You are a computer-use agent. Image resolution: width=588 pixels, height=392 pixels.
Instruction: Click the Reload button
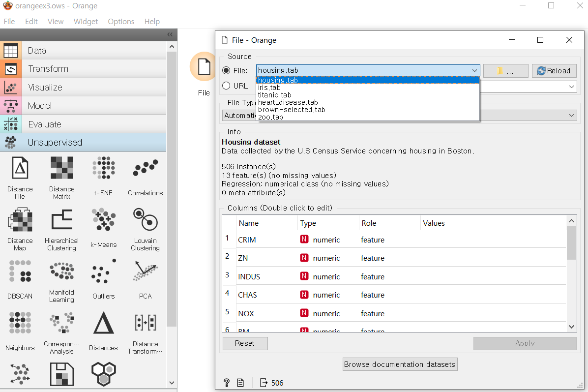(x=554, y=70)
